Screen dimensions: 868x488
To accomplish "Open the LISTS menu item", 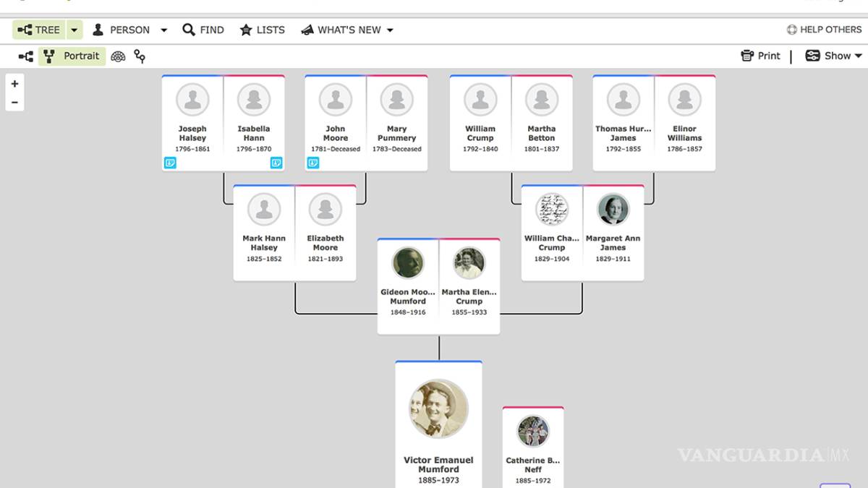I will 263,30.
